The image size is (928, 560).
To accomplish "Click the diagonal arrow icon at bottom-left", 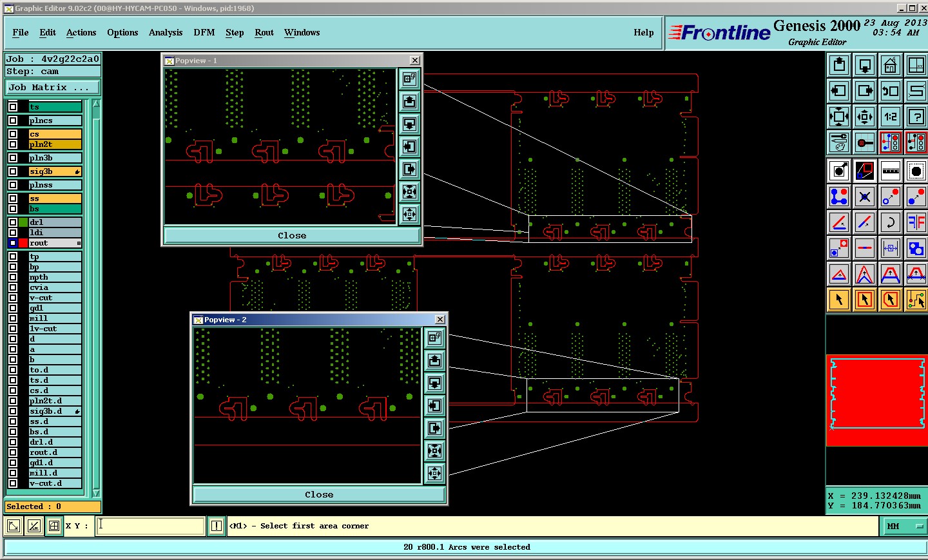I will 13,526.
